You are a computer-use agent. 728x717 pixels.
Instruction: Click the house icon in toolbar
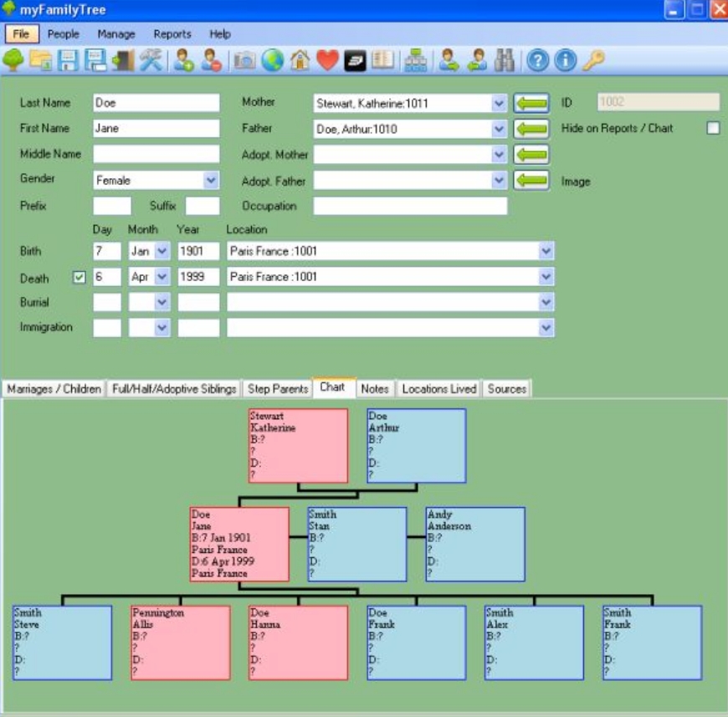[x=300, y=60]
